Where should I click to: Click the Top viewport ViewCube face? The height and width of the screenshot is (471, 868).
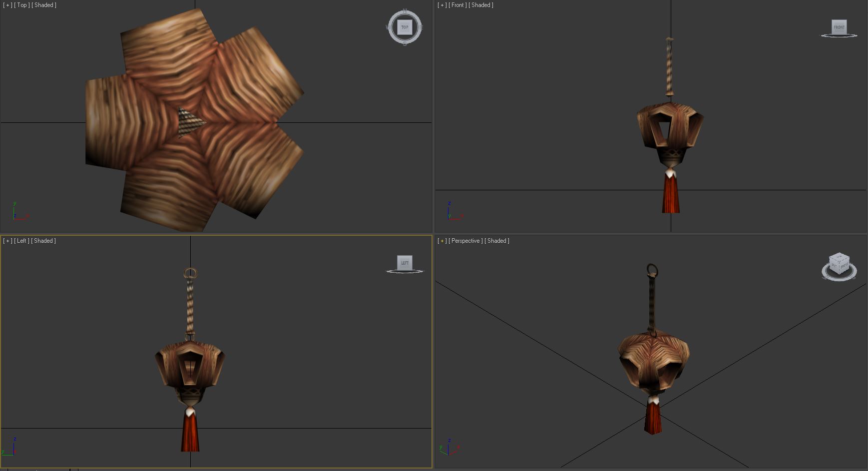coord(405,27)
